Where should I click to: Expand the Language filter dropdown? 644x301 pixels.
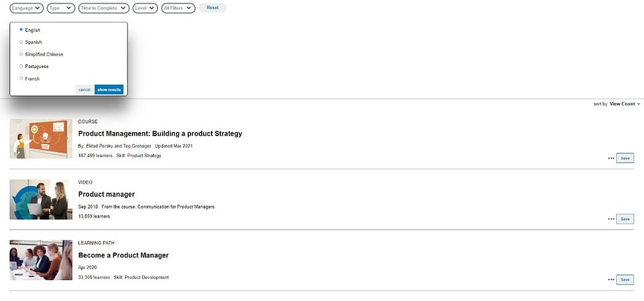(x=27, y=8)
